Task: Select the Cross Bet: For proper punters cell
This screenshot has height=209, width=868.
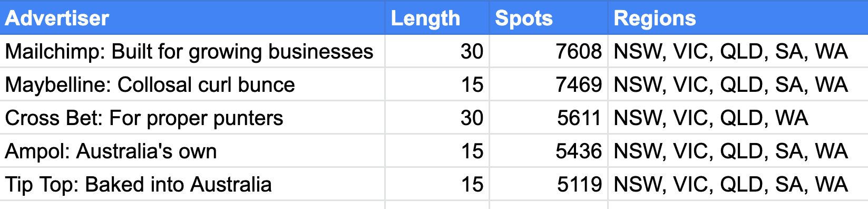Action: pos(192,118)
